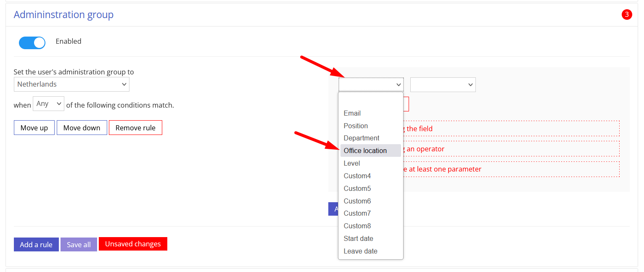The width and height of the screenshot is (644, 272).
Task: Click the Remove rule button
Action: coord(135,128)
